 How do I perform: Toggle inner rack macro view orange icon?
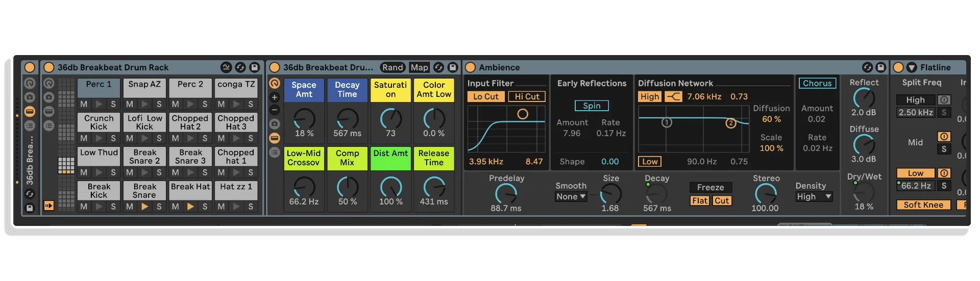(275, 83)
